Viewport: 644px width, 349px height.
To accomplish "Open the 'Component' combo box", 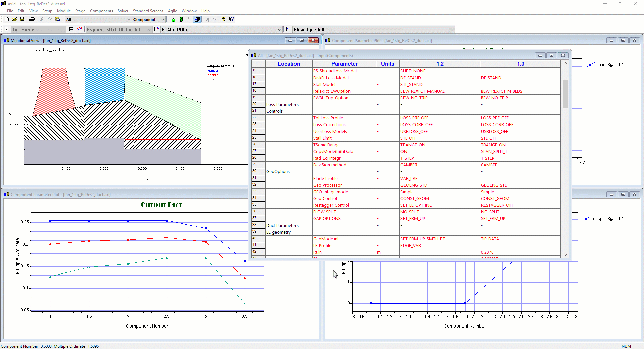I will [x=162, y=20].
